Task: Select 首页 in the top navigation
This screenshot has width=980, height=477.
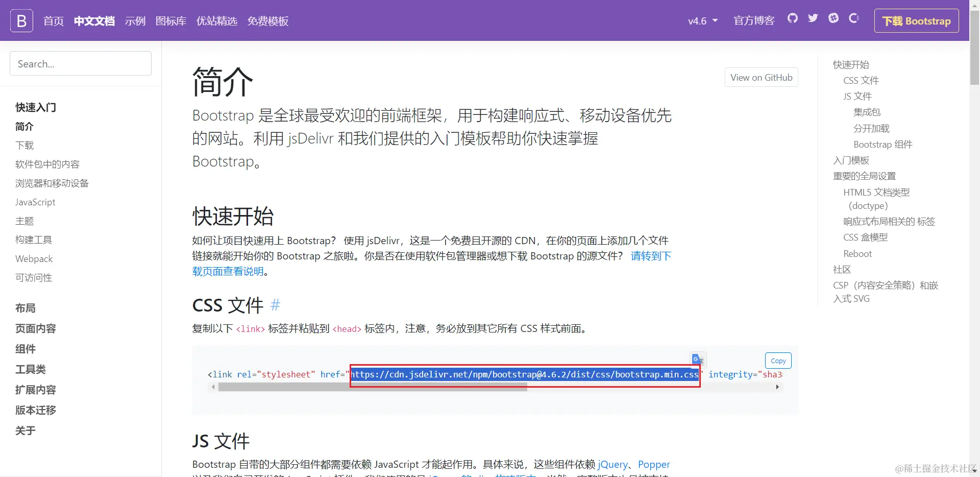Action: tap(53, 21)
